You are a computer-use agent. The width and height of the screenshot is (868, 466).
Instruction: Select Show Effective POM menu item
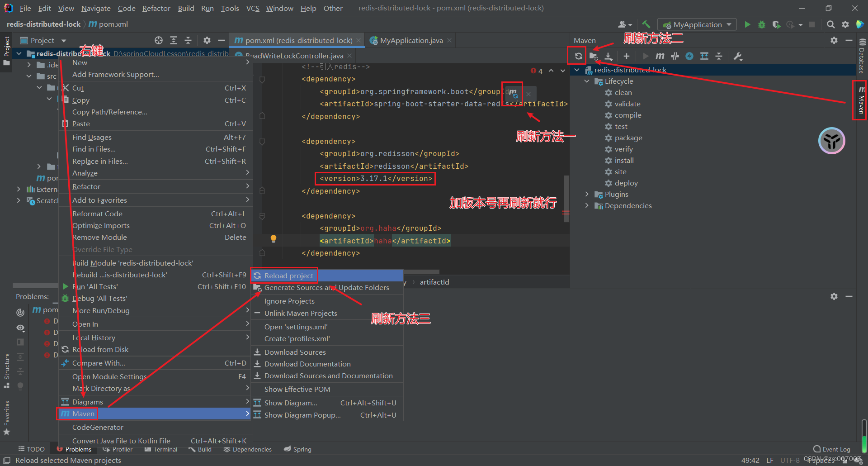pyautogui.click(x=327, y=389)
